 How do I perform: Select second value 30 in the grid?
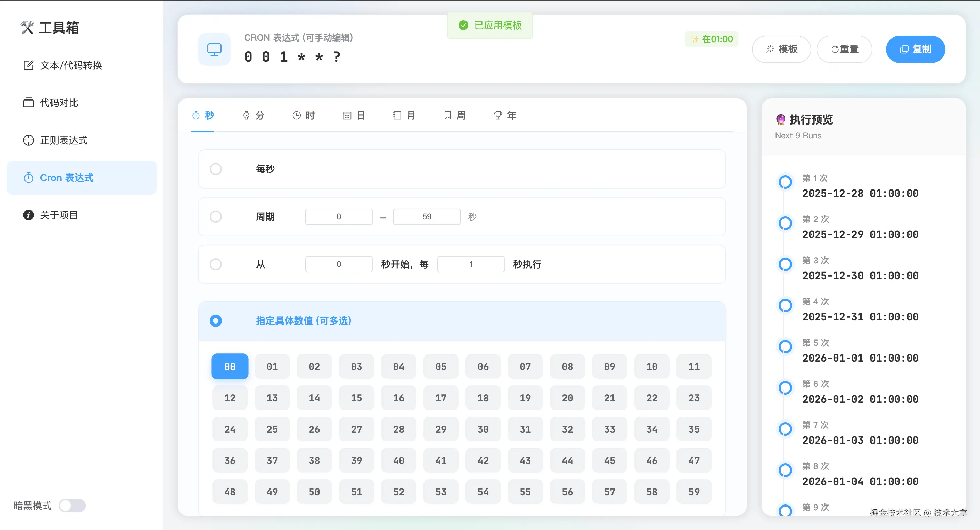click(483, 429)
